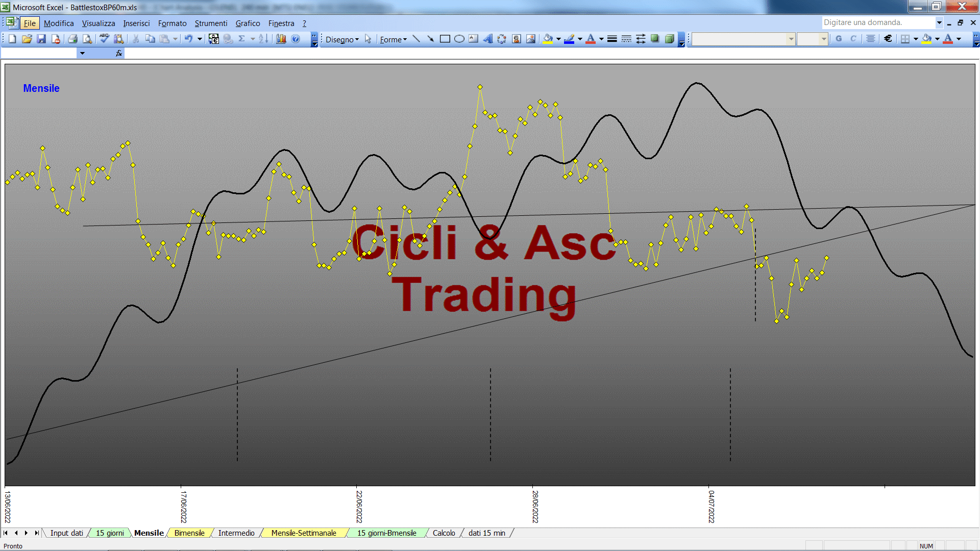Insert WordArt from the drawing toolbar

coord(487,39)
